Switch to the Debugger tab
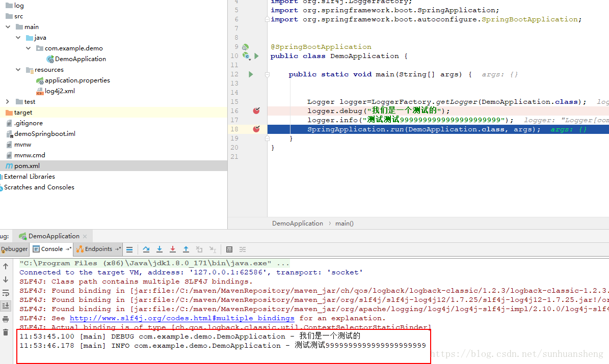 (x=14, y=249)
